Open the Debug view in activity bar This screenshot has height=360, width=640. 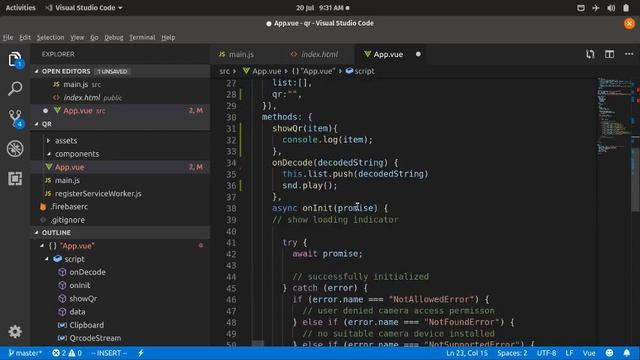pos(15,149)
